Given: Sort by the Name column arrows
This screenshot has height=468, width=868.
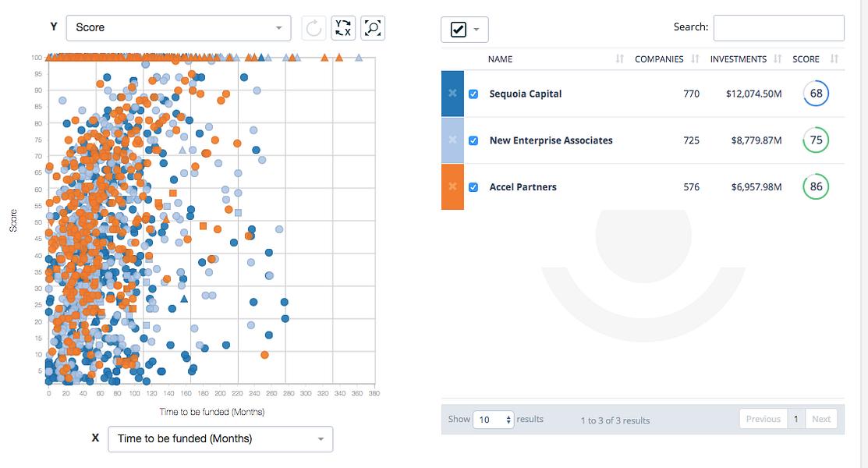Looking at the screenshot, I should 619,58.
